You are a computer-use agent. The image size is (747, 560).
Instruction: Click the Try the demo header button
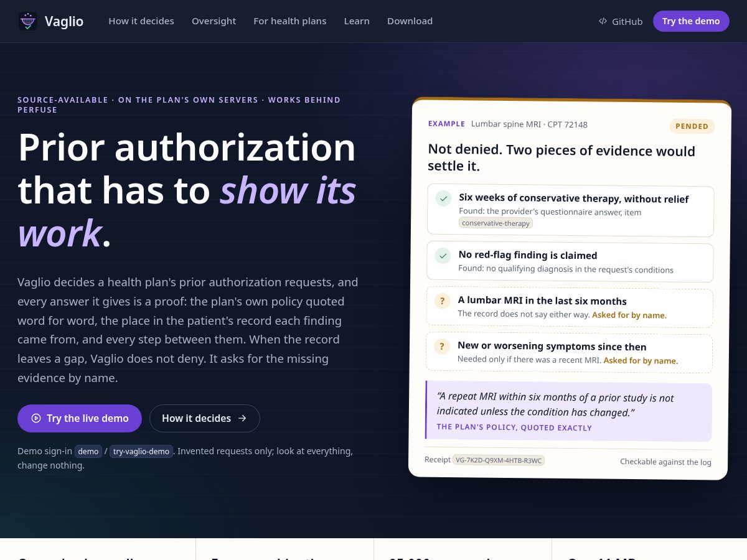691,21
